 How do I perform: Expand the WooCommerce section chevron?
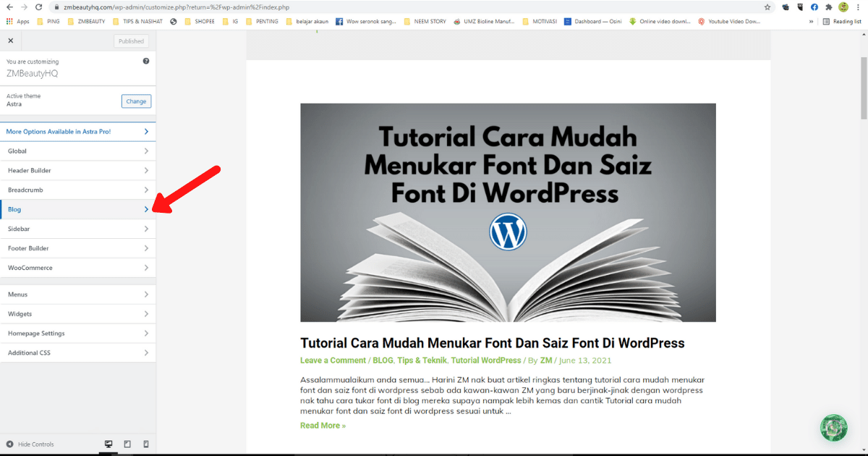coord(146,268)
